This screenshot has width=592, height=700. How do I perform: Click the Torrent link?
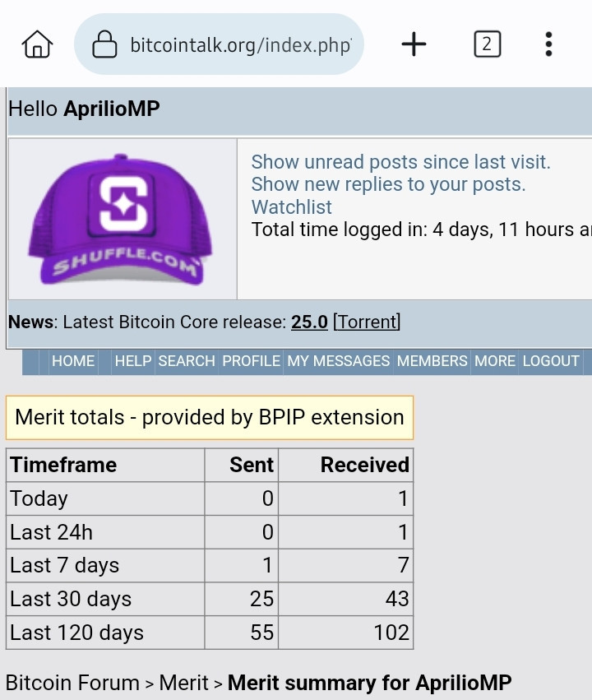tap(367, 322)
